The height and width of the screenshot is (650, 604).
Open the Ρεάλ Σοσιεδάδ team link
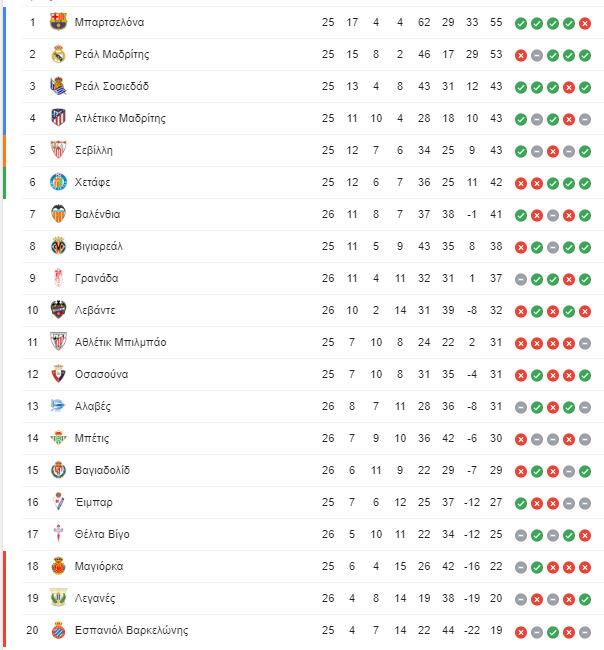pos(112,86)
